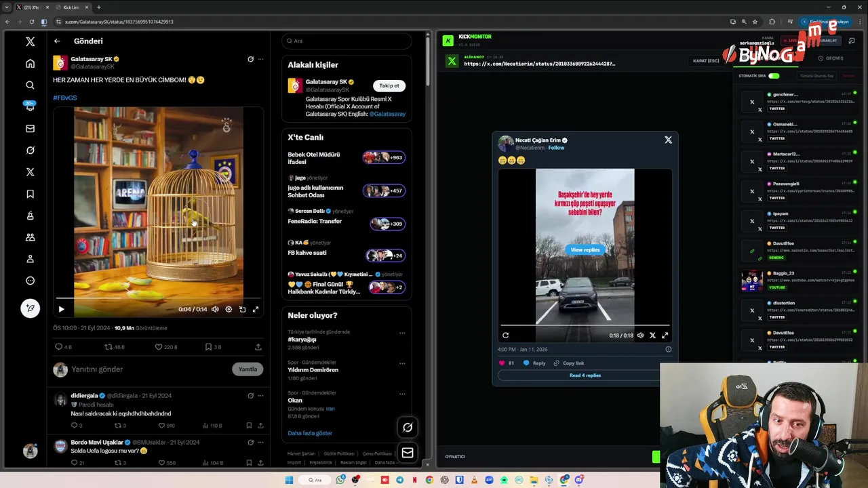Image resolution: width=868 pixels, height=488 pixels.
Task: Play the Galatasaray birdcage video
Action: (x=61, y=309)
